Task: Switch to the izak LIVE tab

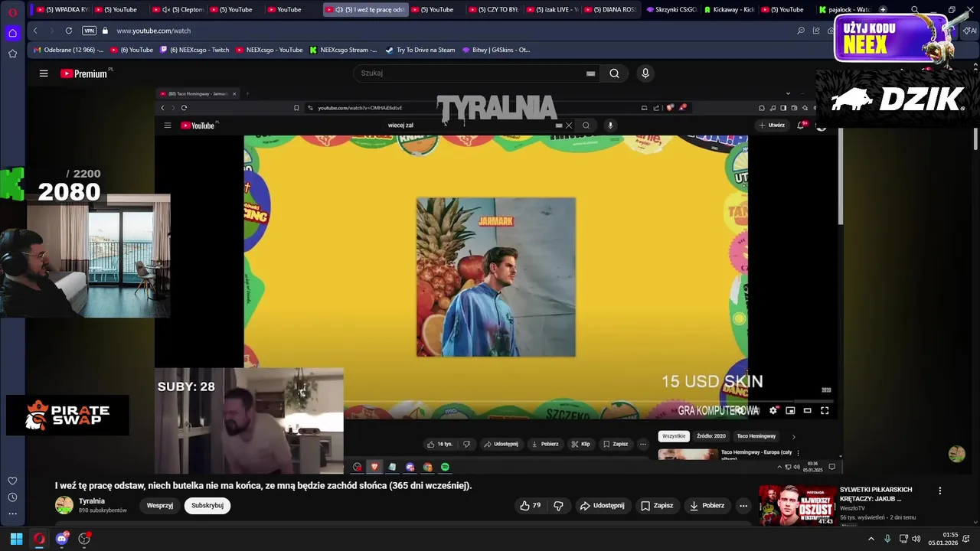Action: 552,10
